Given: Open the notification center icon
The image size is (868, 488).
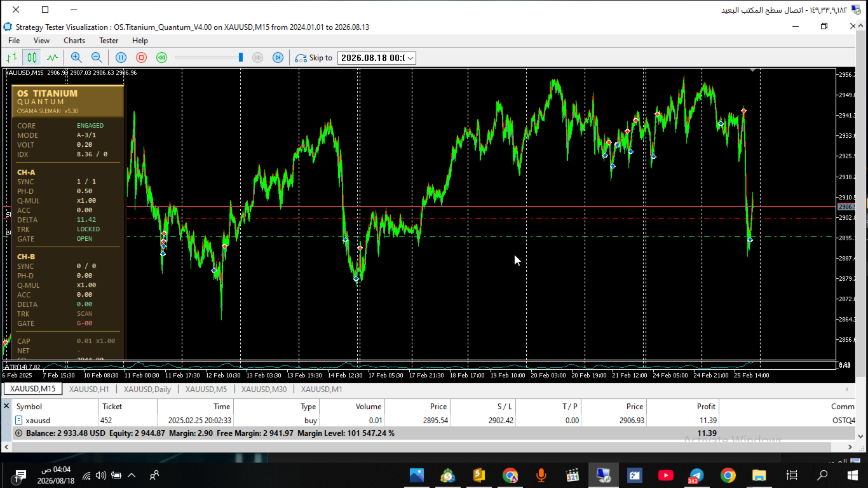Looking at the screenshot, I should (x=20, y=475).
